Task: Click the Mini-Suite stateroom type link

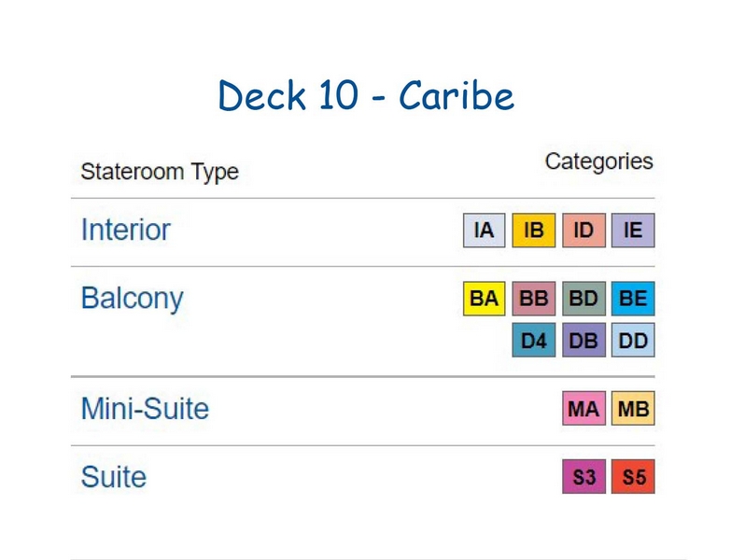Action: pos(145,409)
